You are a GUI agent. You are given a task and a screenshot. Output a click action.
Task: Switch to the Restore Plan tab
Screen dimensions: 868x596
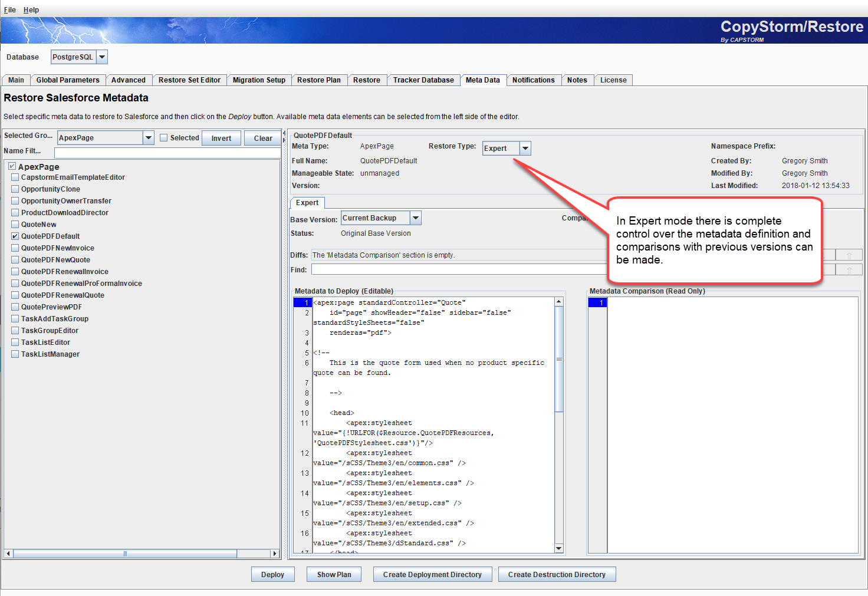[319, 80]
